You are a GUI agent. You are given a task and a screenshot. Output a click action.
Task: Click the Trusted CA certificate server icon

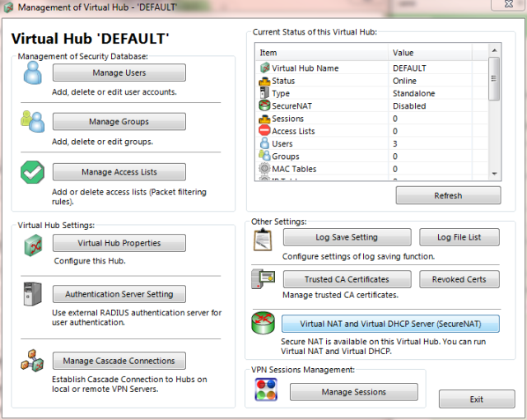(x=263, y=279)
